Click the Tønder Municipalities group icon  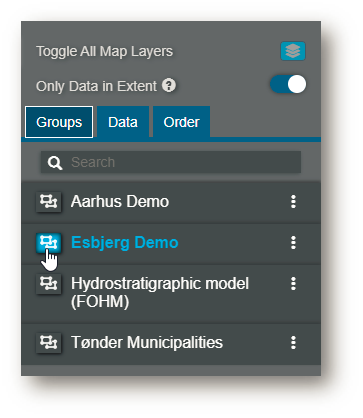49,342
